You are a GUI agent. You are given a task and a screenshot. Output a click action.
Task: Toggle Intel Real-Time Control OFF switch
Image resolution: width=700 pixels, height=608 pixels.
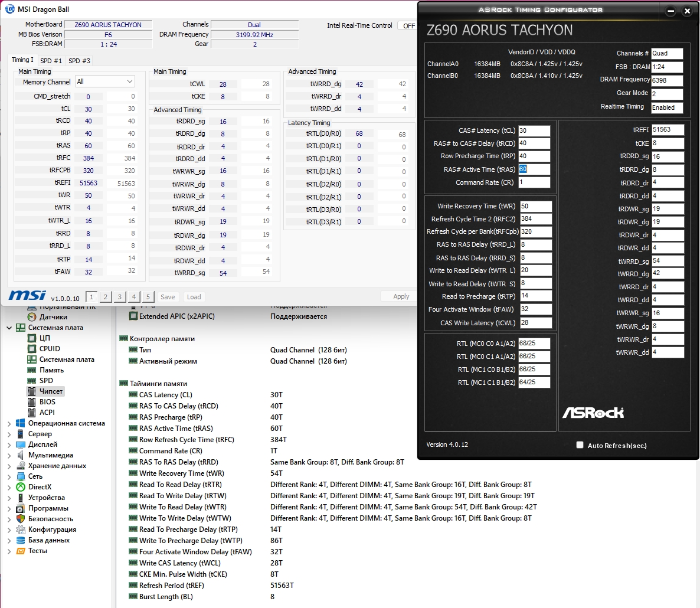point(408,25)
